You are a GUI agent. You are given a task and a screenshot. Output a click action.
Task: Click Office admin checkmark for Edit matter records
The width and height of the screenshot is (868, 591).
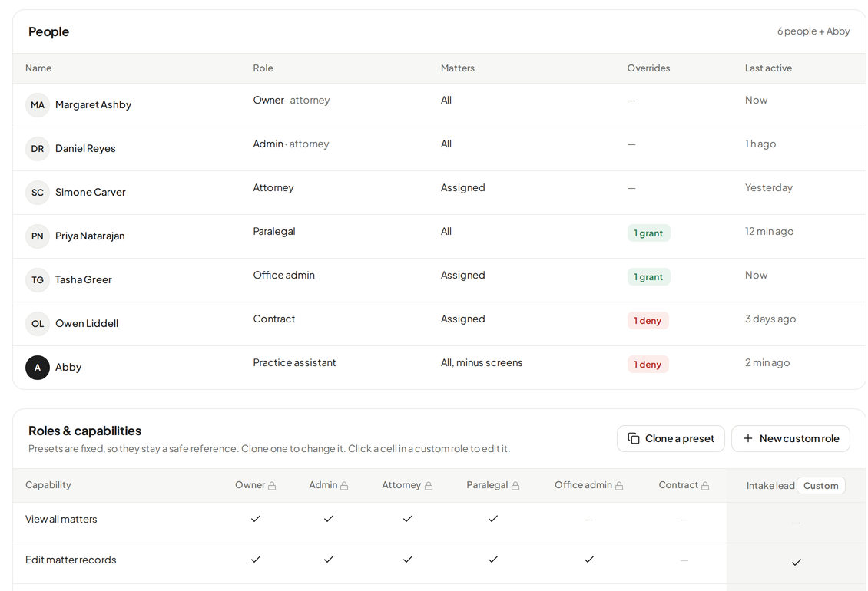(x=589, y=560)
